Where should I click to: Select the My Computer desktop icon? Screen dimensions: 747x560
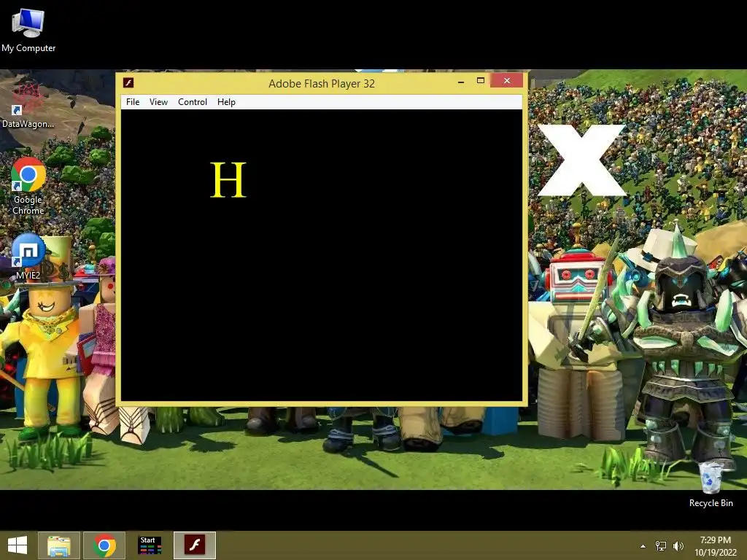pyautogui.click(x=28, y=29)
